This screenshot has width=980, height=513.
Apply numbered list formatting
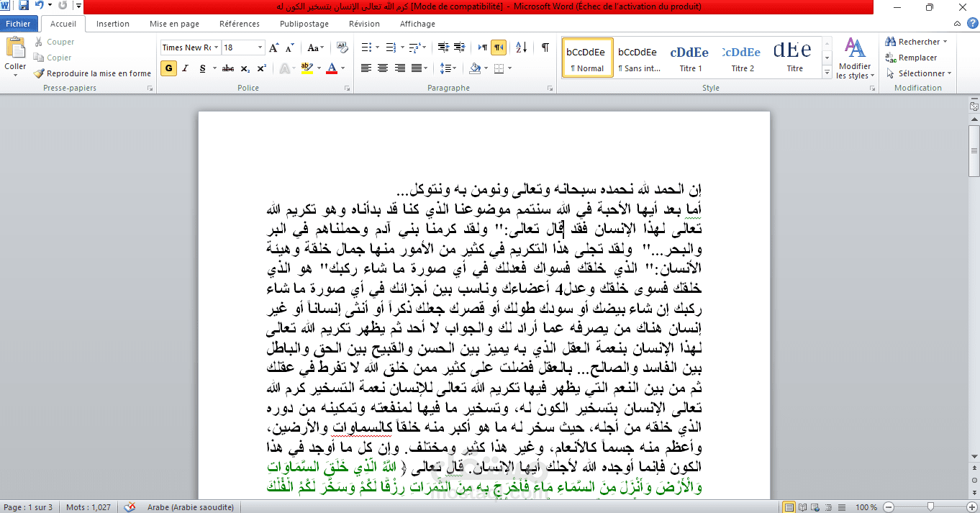[x=391, y=48]
